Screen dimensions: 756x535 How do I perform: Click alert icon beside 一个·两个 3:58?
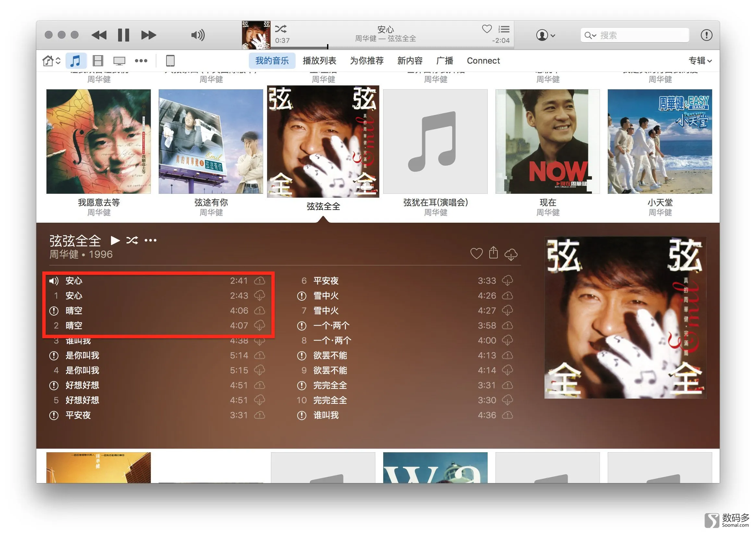pyautogui.click(x=302, y=326)
